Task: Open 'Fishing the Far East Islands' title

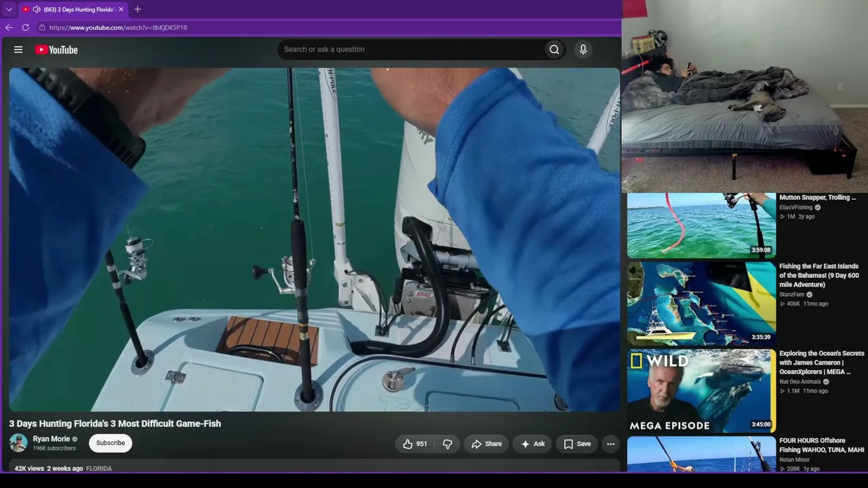Action: point(819,275)
